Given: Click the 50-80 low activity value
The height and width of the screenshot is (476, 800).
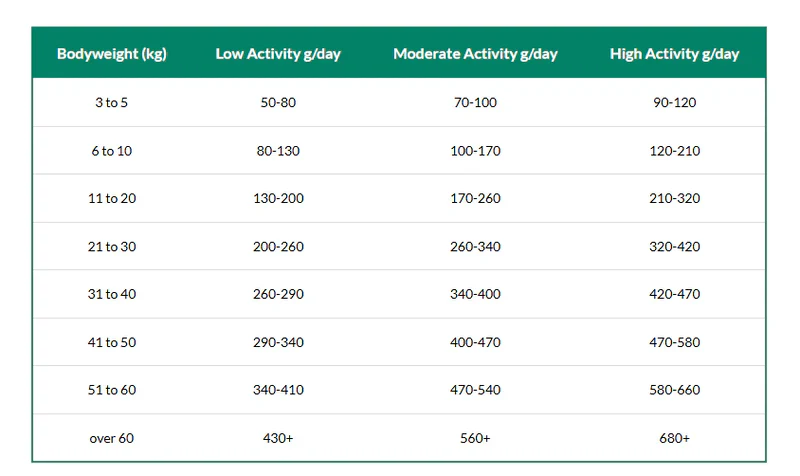Looking at the screenshot, I should pos(278,103).
